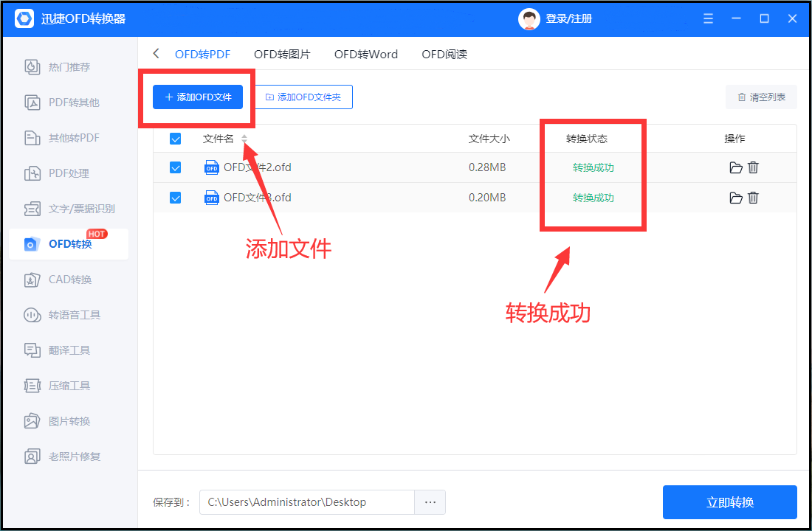
Task: Click the 操作 column header
Action: 734,139
